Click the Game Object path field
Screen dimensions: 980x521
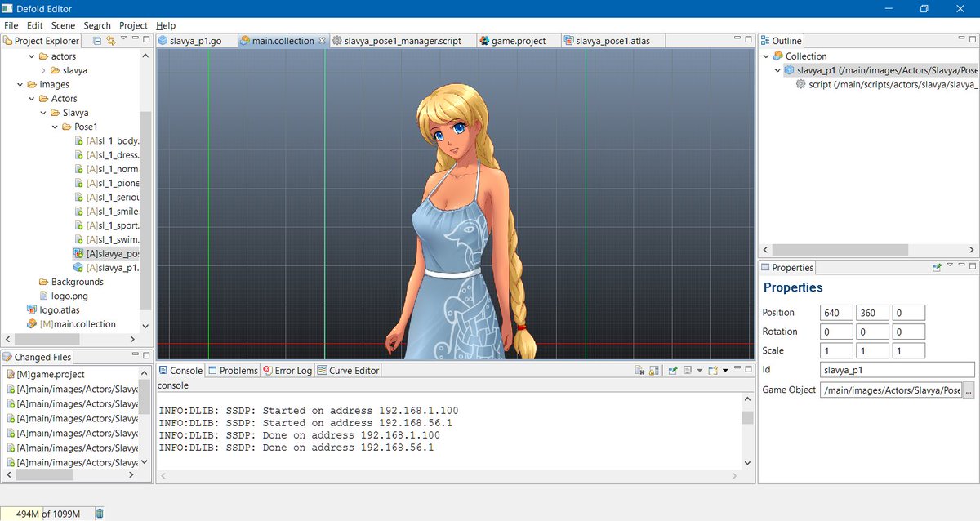[x=891, y=390]
